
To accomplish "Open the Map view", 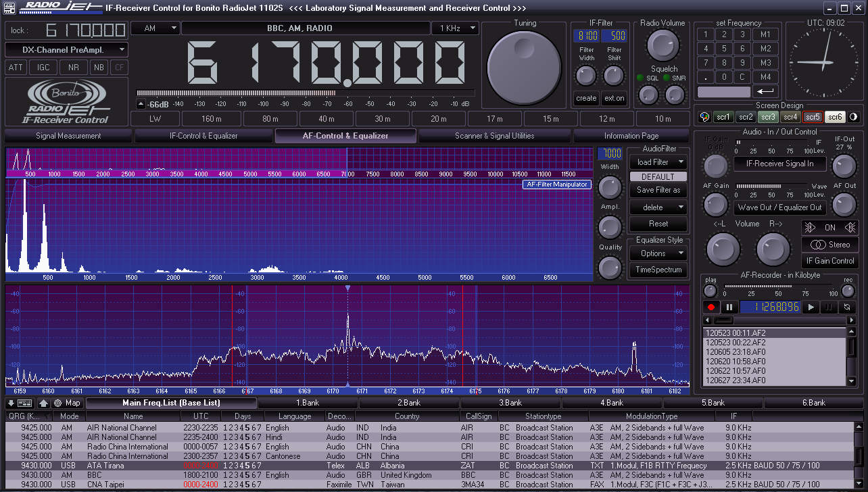I will [68, 403].
